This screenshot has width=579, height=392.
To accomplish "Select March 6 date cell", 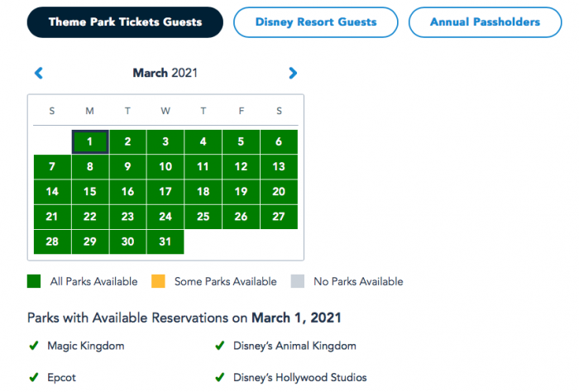I will (x=279, y=141).
